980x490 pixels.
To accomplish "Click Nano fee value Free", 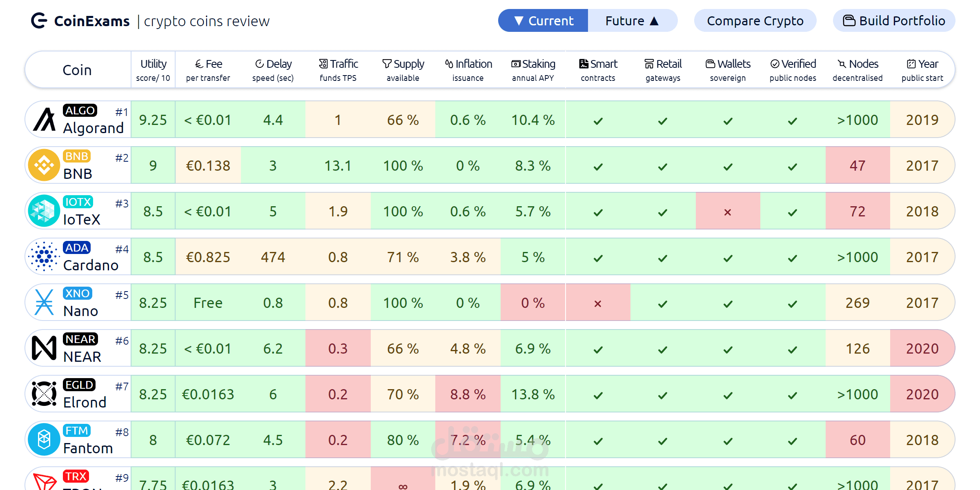I will point(208,303).
